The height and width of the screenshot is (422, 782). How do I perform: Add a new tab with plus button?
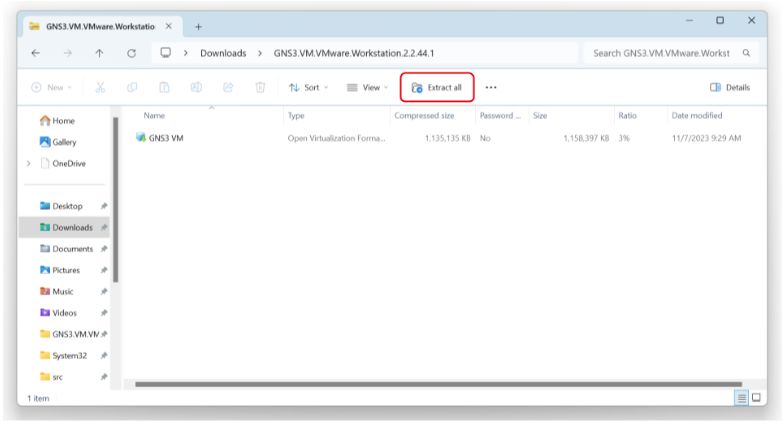point(198,27)
